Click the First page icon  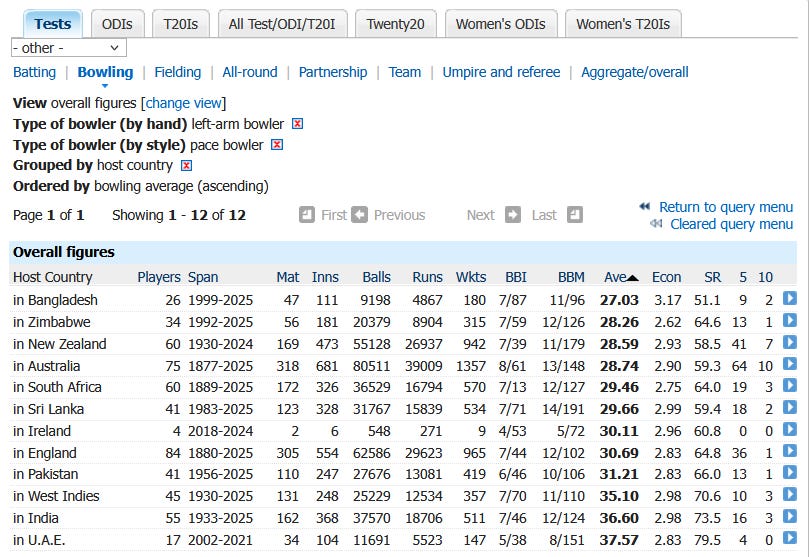[x=306, y=215]
